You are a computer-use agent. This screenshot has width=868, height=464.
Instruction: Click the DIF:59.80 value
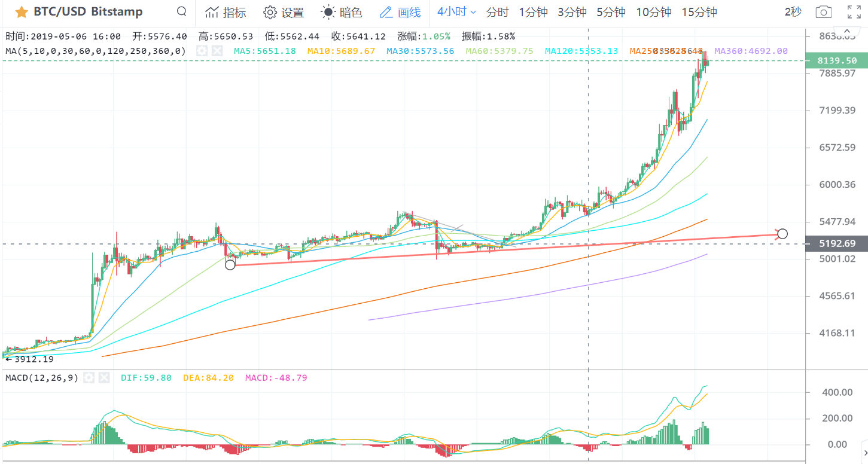click(x=146, y=378)
